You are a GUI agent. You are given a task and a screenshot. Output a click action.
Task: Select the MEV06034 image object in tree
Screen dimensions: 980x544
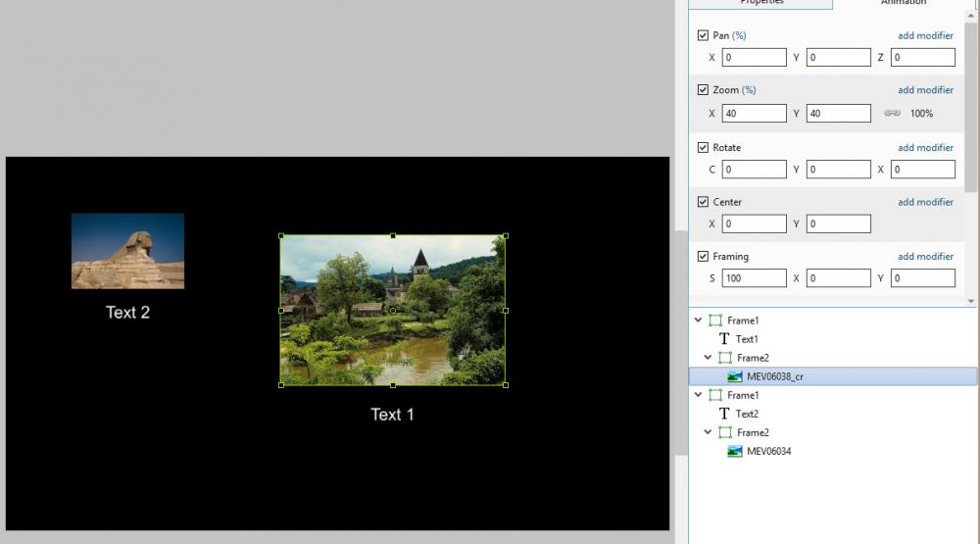pos(768,451)
